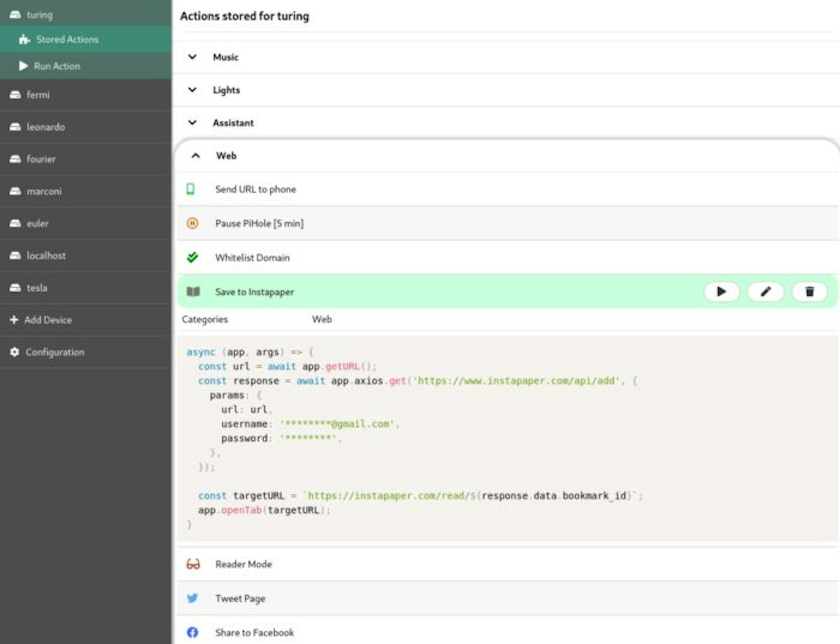
Task: Delete the Save to Instapaper action
Action: [809, 292]
